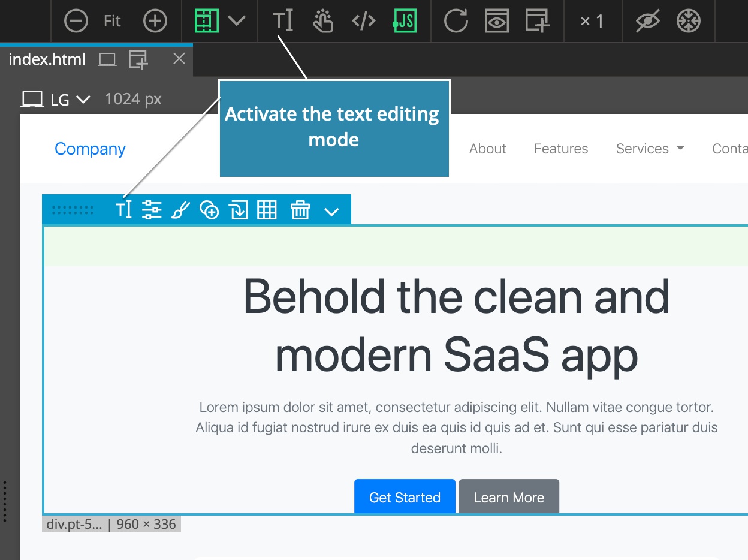Screen dimensions: 748x560
Task: Click the Lorem ipsum paragraph text
Action: 457,428
